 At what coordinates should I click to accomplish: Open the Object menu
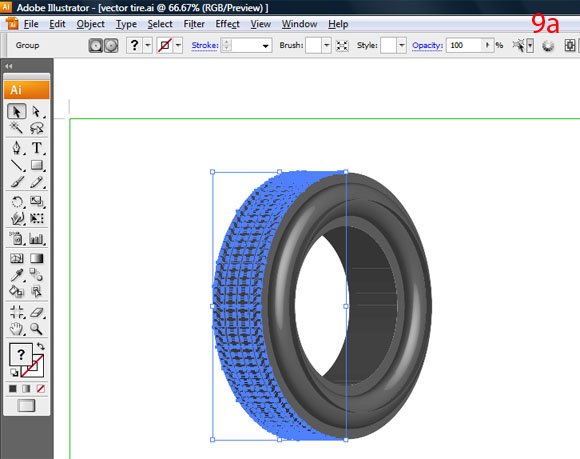pyautogui.click(x=91, y=24)
